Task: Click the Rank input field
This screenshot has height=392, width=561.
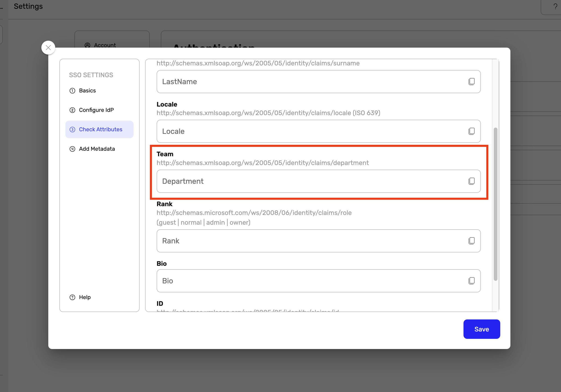Action: (310, 241)
